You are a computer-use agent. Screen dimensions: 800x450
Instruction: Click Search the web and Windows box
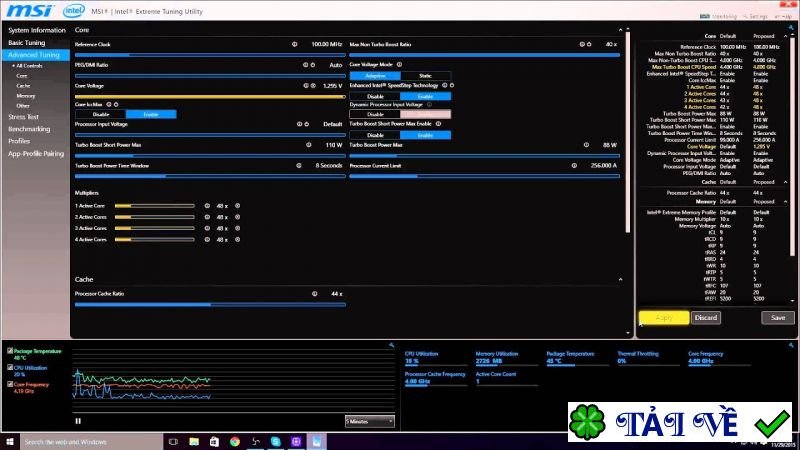91,442
